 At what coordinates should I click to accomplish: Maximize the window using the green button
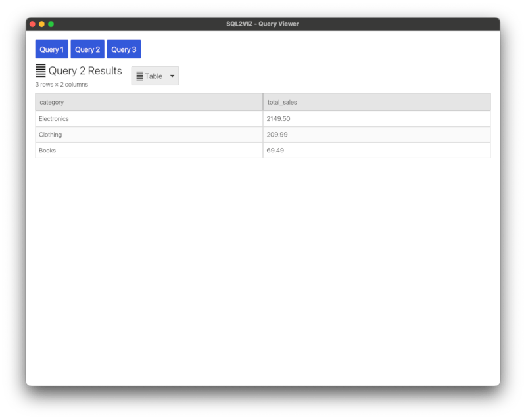tap(51, 24)
